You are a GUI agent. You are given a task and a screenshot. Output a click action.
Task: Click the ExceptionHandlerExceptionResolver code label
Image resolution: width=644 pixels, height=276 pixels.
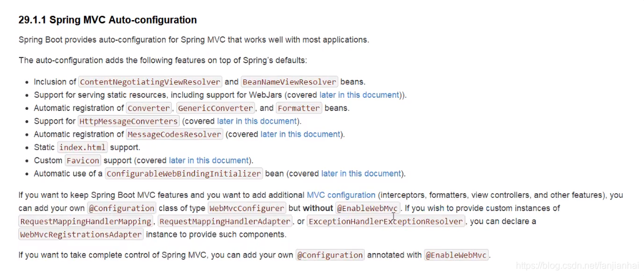click(385, 221)
